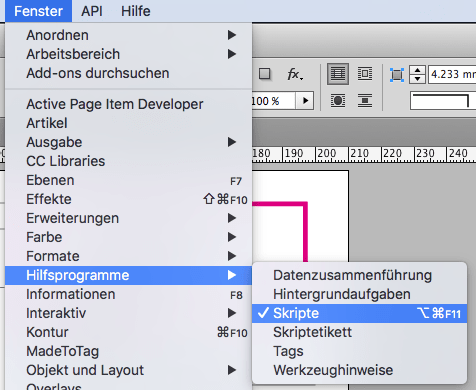Click the corner size stepper arrows
Image resolution: width=476 pixels, height=390 pixels.
pos(417,74)
